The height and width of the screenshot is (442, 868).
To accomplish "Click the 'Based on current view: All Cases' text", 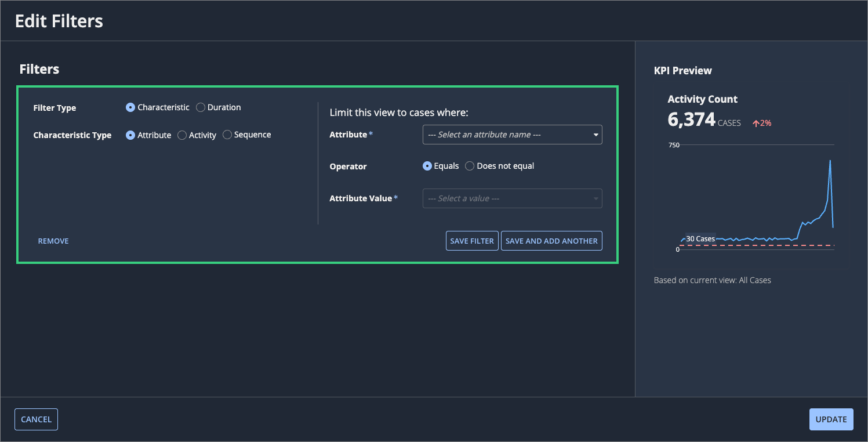I will point(713,280).
